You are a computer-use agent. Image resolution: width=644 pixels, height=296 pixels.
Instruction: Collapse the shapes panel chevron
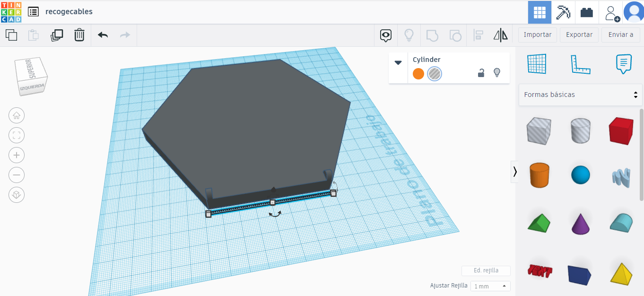pyautogui.click(x=514, y=171)
